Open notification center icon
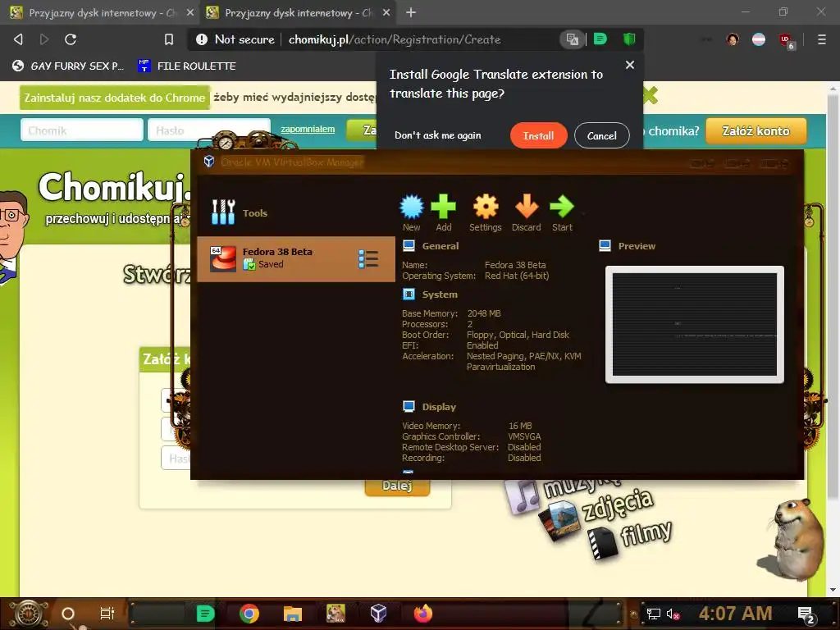840x630 pixels. coord(806,615)
